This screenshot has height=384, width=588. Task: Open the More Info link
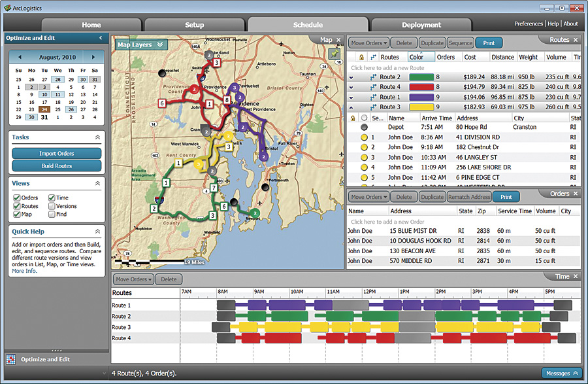pos(24,271)
